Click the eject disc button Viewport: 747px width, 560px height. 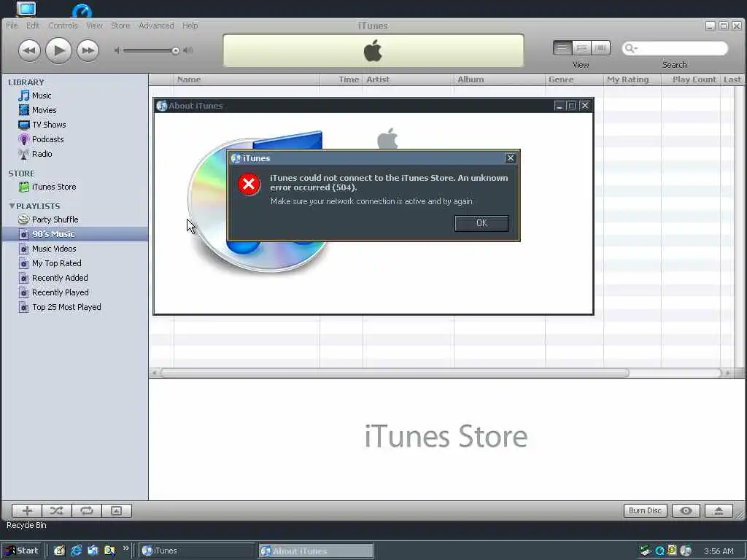719,510
